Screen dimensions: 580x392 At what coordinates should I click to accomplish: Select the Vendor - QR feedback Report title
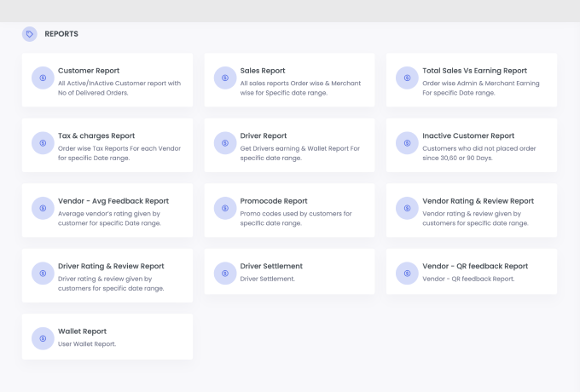tap(475, 266)
